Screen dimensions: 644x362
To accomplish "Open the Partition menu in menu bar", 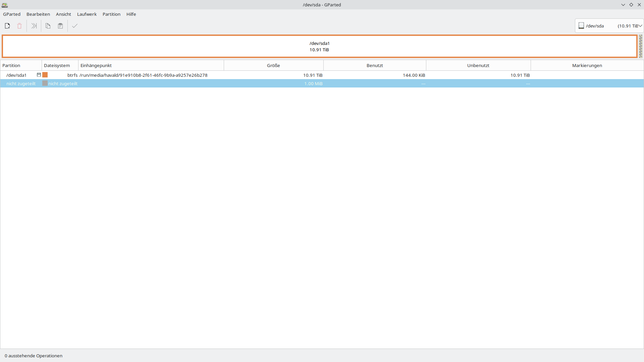I will pos(111,14).
